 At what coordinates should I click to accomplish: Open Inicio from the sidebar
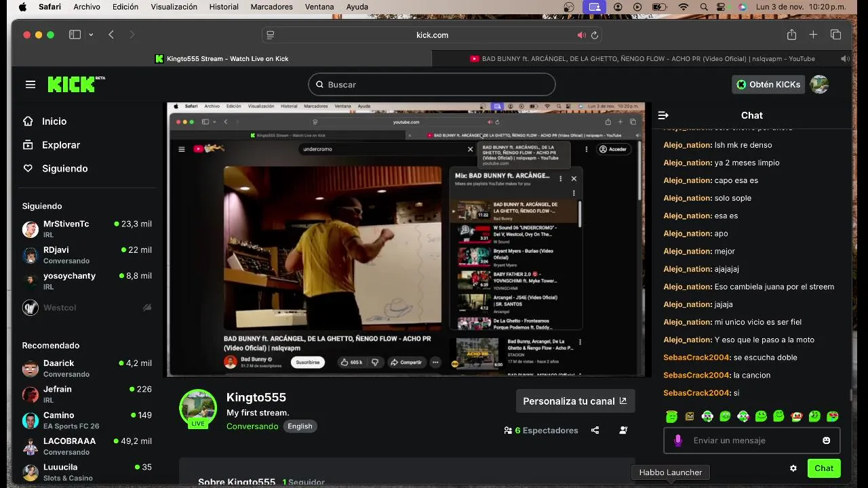click(x=54, y=121)
